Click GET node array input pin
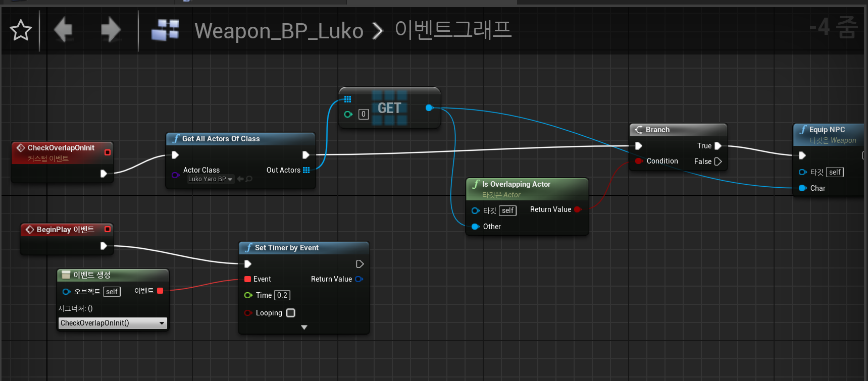 (347, 99)
